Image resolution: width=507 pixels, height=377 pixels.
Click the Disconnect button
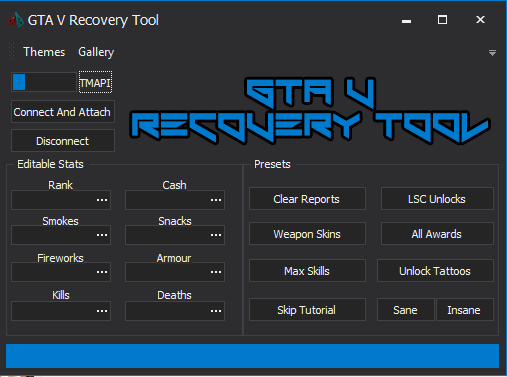pyautogui.click(x=63, y=141)
